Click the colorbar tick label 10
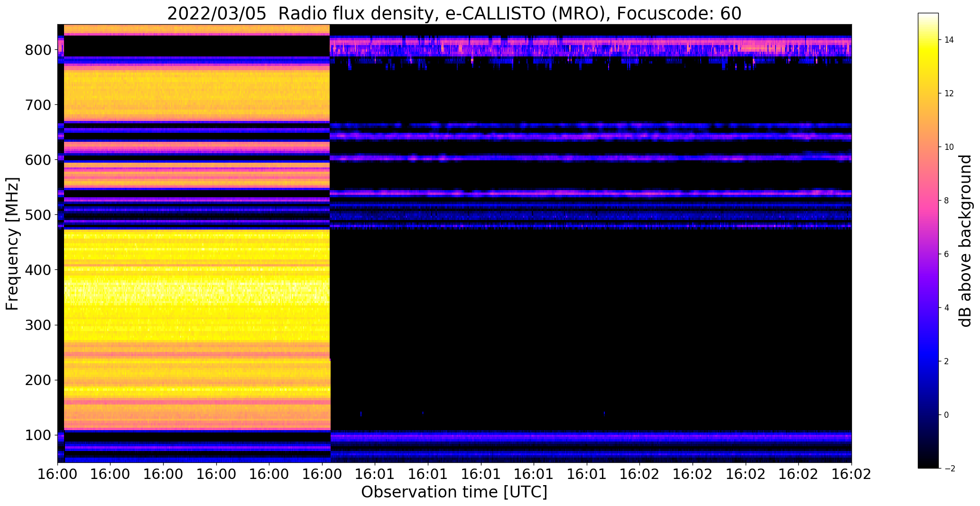The height and width of the screenshot is (506, 980). pyautogui.click(x=949, y=147)
